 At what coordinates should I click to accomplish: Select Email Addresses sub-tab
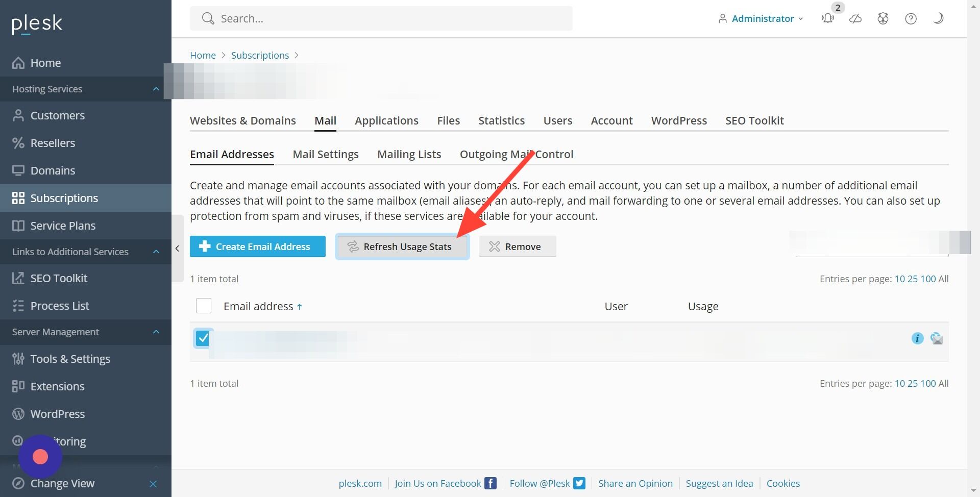232,154
